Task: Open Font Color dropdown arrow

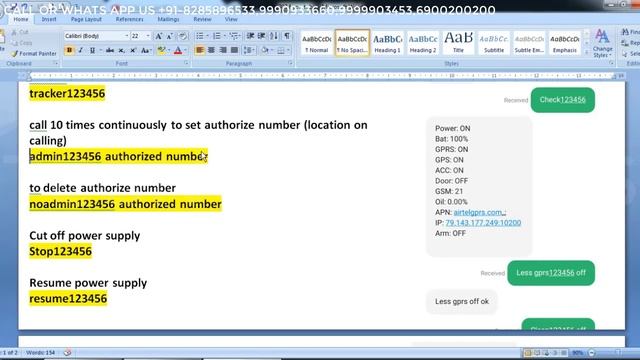Action: pyautogui.click(x=186, y=50)
